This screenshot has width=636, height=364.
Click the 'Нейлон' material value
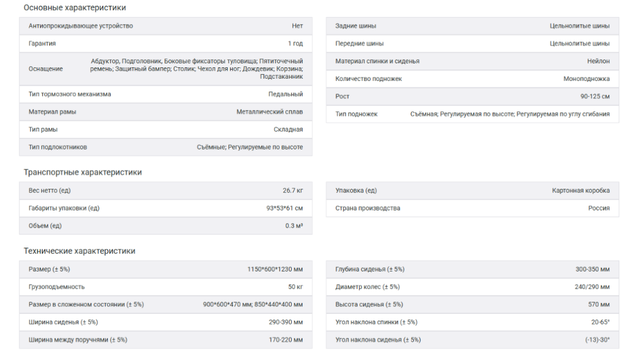(598, 61)
